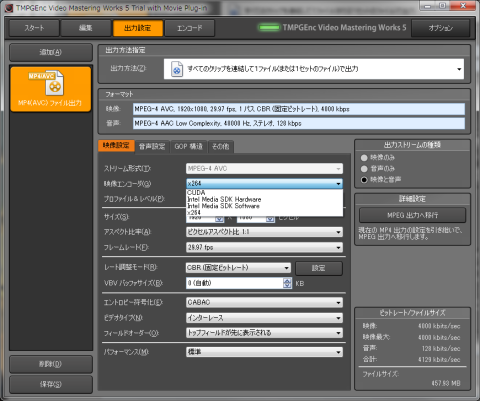
Task: Open the パフォーマンス 標準 dropdown
Action: pos(264,352)
